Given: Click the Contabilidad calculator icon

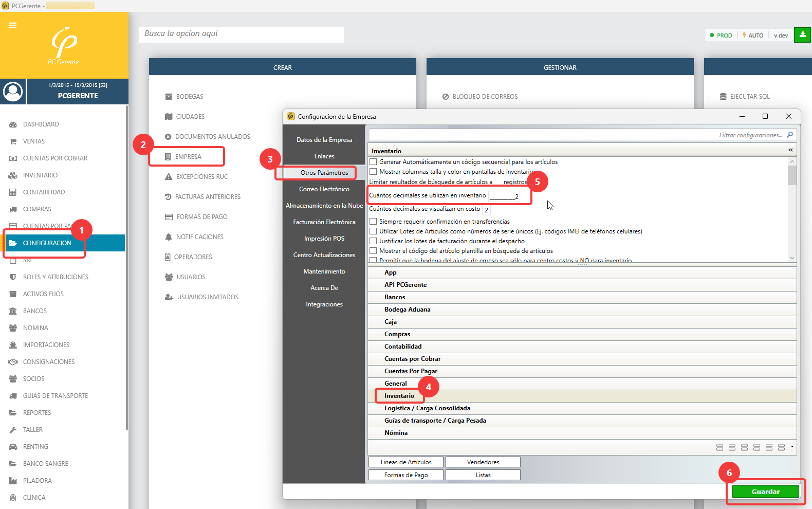Looking at the screenshot, I should coord(13,192).
